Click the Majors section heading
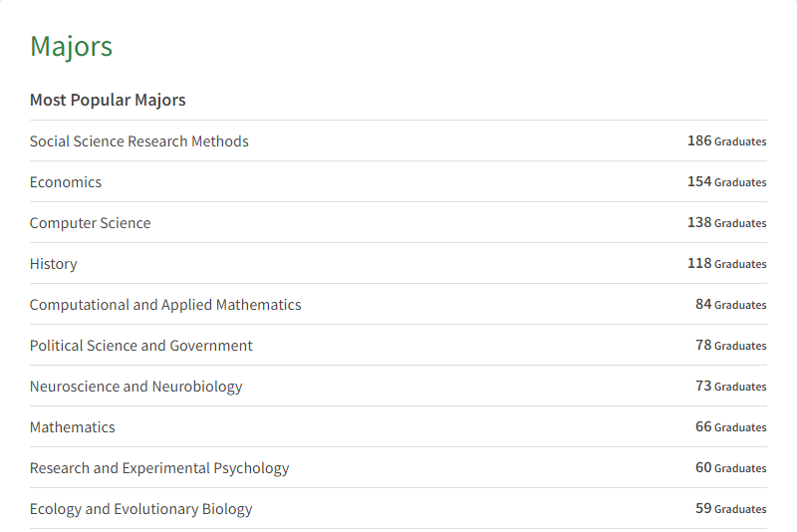The image size is (797, 532). coord(71,46)
